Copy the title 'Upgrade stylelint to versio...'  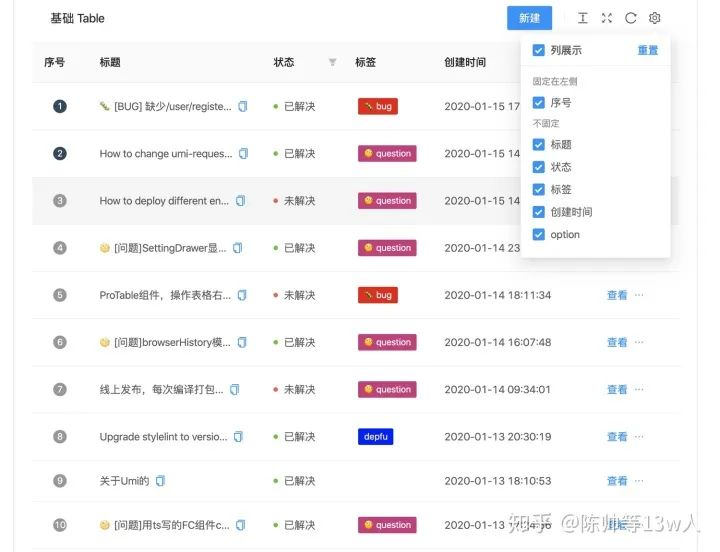238,437
